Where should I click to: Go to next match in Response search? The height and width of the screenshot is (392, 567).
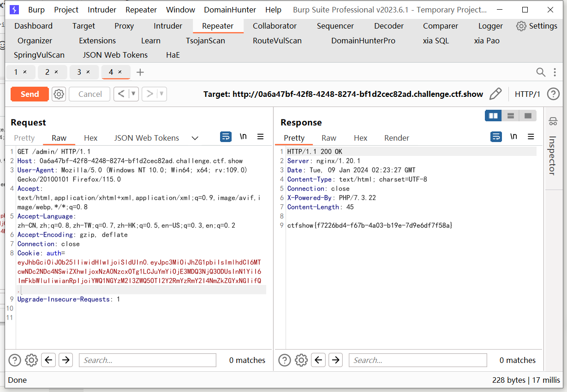pyautogui.click(x=335, y=360)
